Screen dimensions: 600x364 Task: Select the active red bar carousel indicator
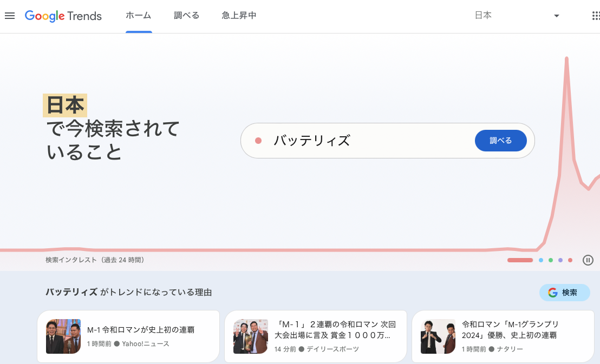520,260
